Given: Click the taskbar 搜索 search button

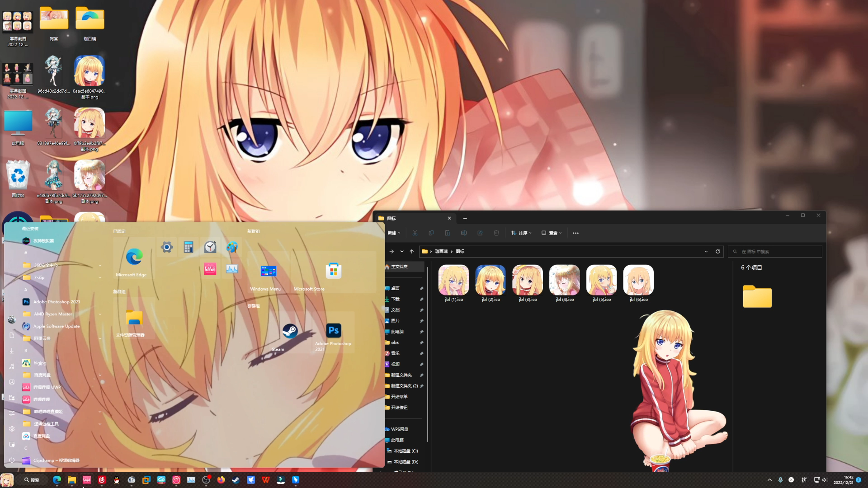Looking at the screenshot, I should [32, 480].
